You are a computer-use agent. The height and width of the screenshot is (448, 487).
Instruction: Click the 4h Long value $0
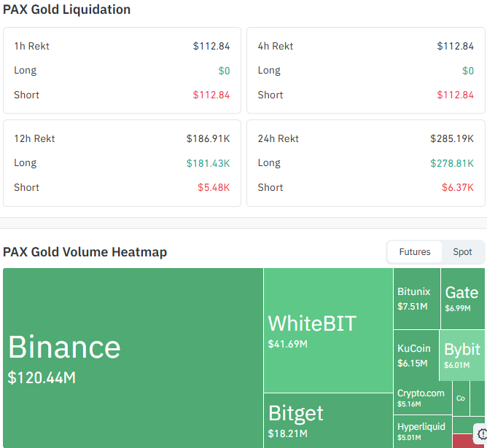pyautogui.click(x=468, y=71)
